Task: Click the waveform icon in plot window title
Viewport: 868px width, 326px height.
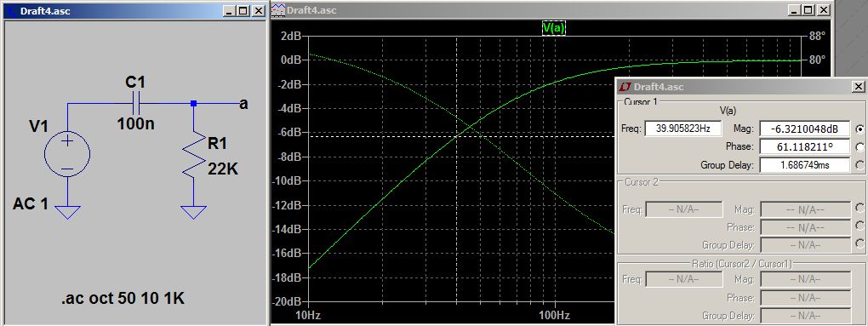Action: (x=277, y=10)
